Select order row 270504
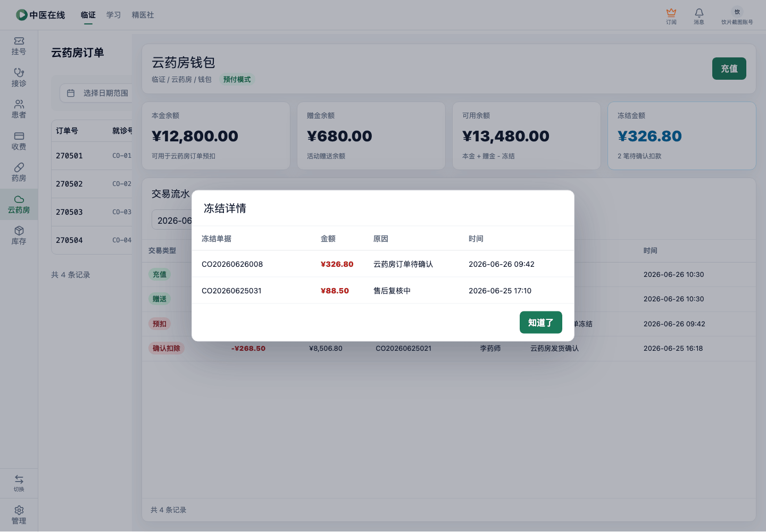766x532 pixels. (x=91, y=240)
